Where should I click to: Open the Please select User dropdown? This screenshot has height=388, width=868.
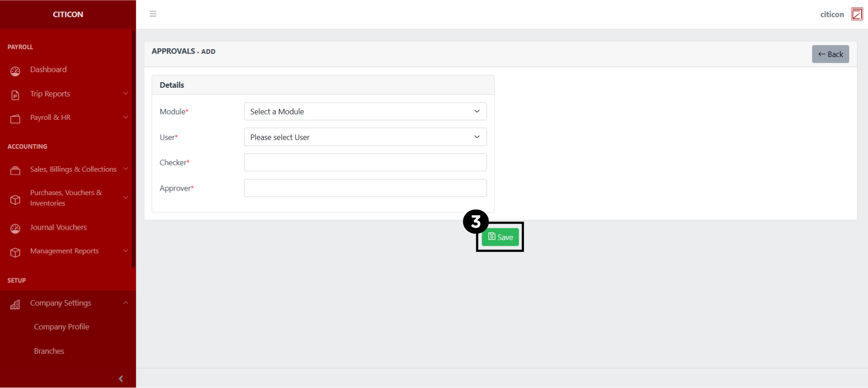pyautogui.click(x=365, y=137)
